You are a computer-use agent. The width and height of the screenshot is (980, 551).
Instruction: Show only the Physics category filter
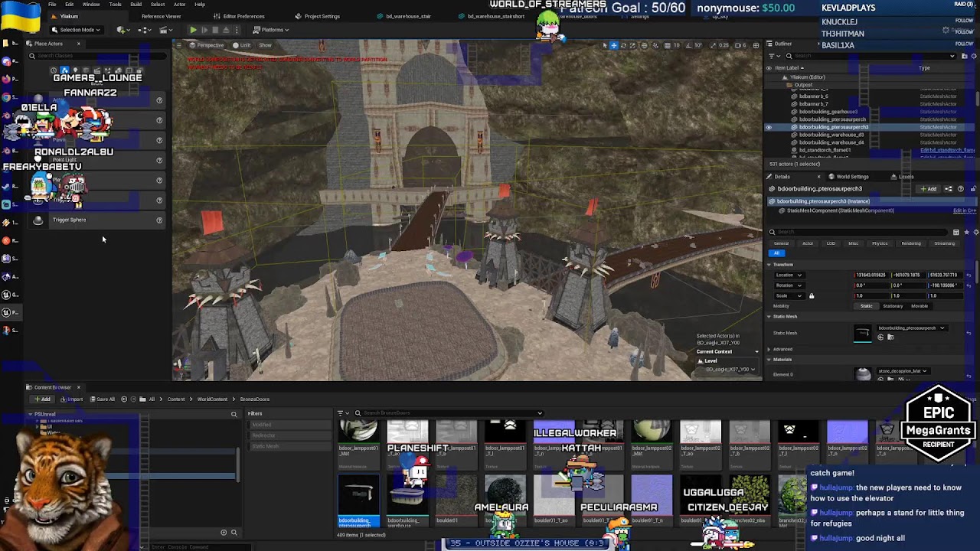(x=880, y=243)
